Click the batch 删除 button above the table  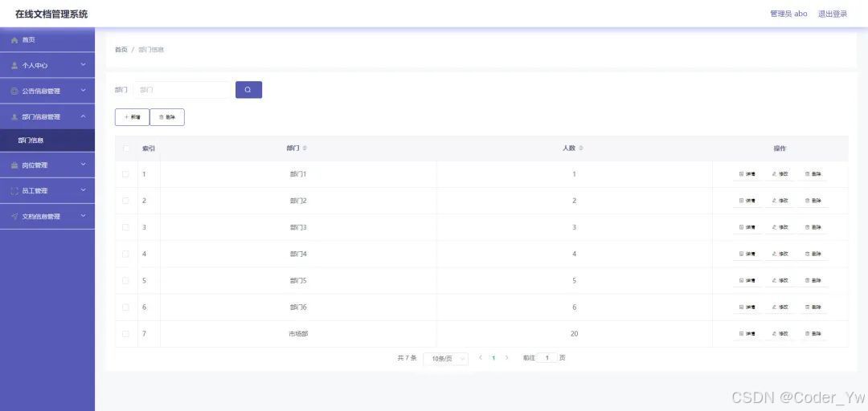click(x=167, y=117)
